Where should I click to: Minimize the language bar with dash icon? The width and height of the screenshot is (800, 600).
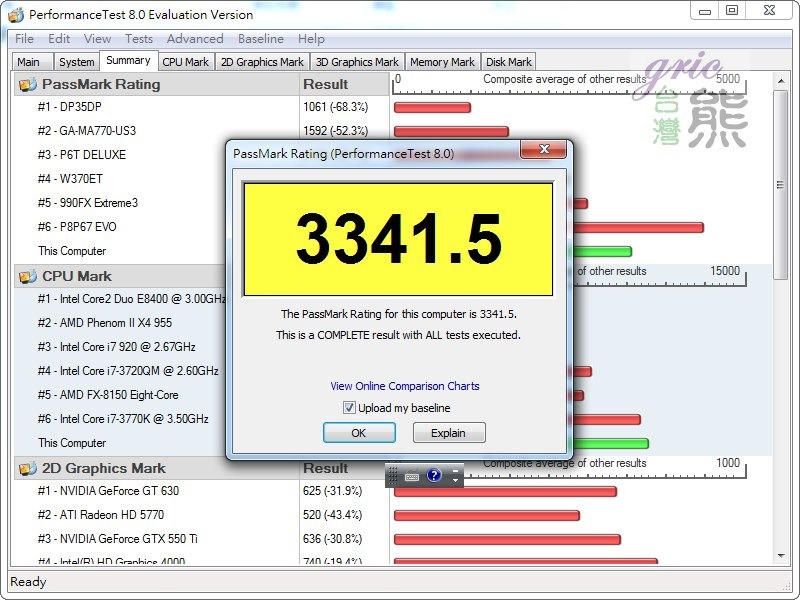tap(456, 470)
